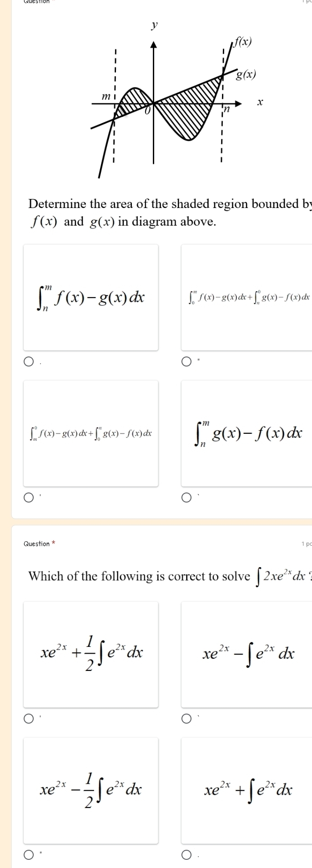Click the 'Which of the following is correct' prompt
The width and height of the screenshot is (312, 868).
coord(170,576)
